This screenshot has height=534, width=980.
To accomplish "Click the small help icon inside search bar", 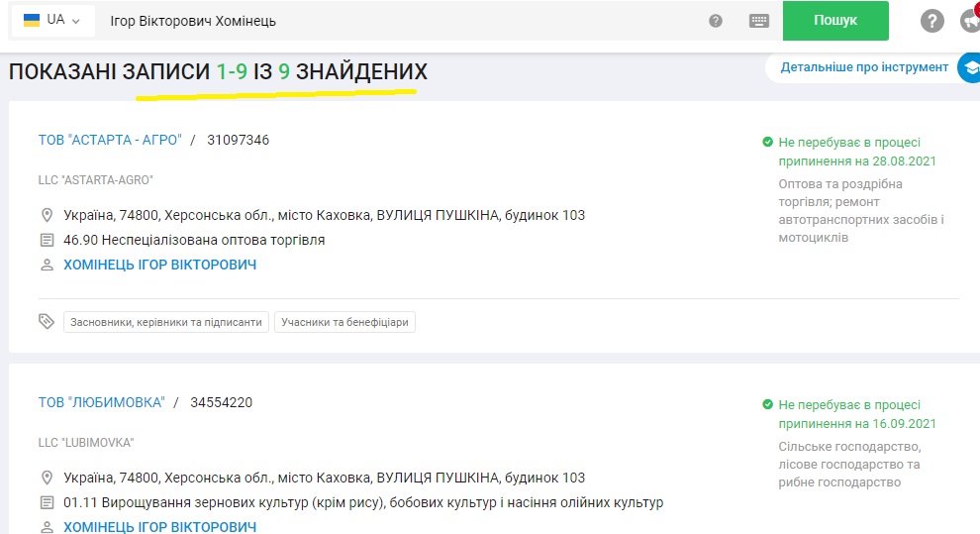I will point(716,21).
